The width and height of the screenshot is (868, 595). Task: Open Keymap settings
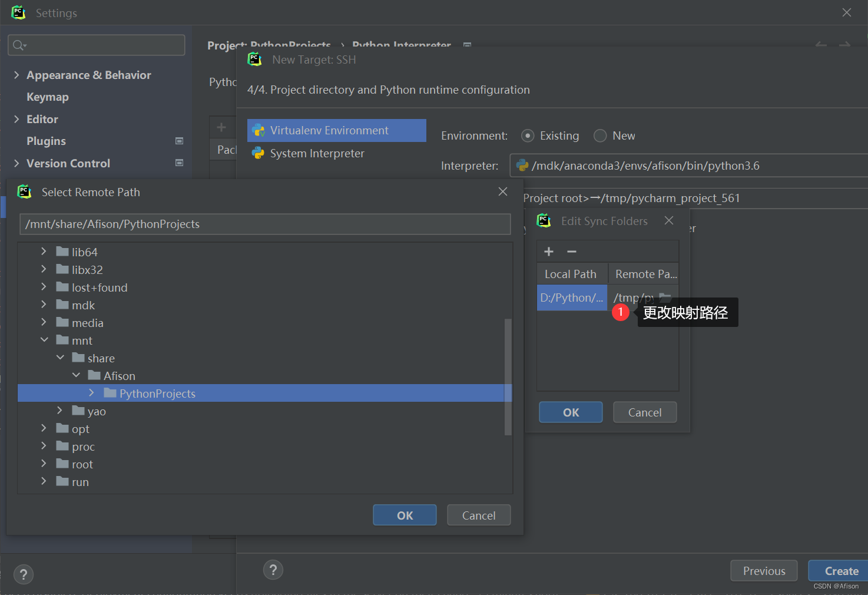[48, 97]
